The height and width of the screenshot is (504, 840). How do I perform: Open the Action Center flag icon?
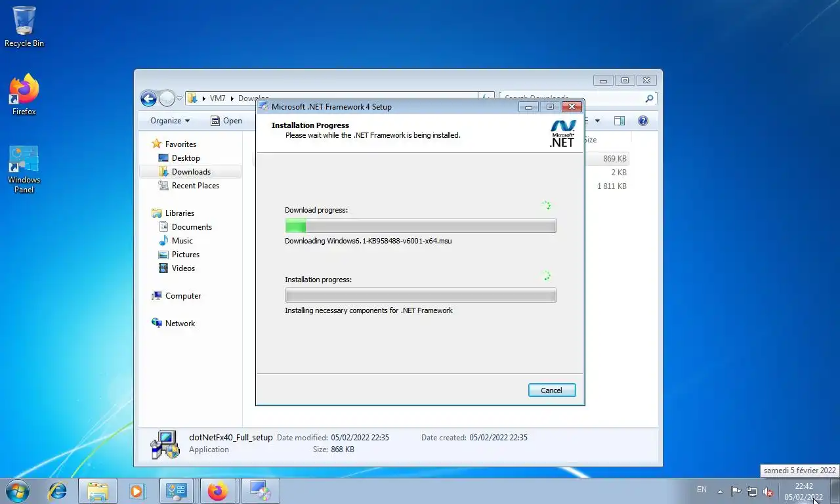pos(736,492)
